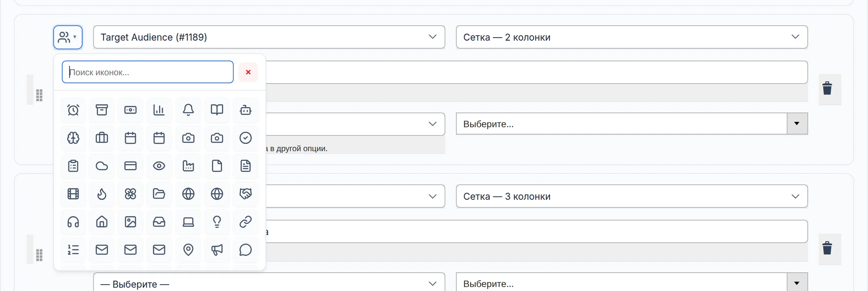
Task: Choose the briefcase icon
Action: tap(102, 138)
